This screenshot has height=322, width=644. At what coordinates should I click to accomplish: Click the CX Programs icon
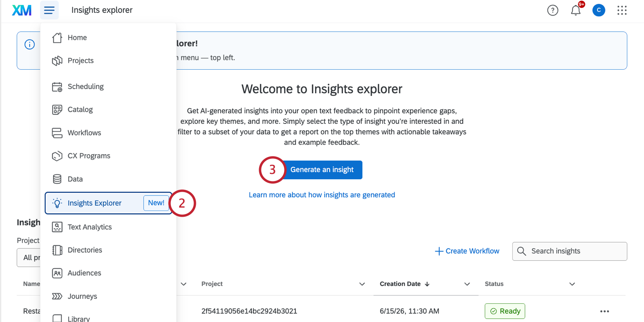(57, 156)
